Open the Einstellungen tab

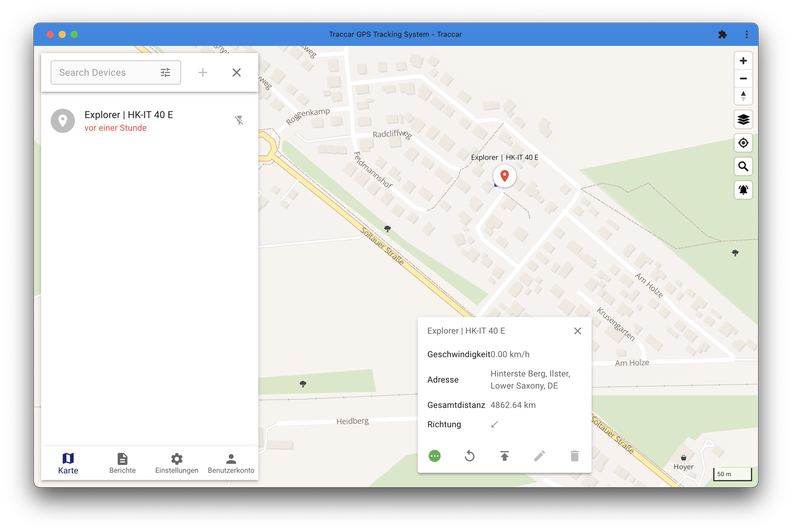point(176,463)
